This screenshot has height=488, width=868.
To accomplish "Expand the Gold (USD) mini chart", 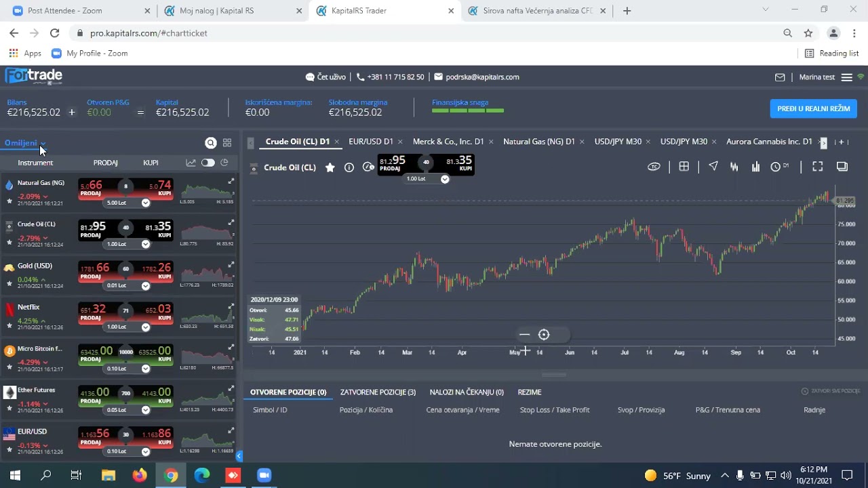I will 231,264.
